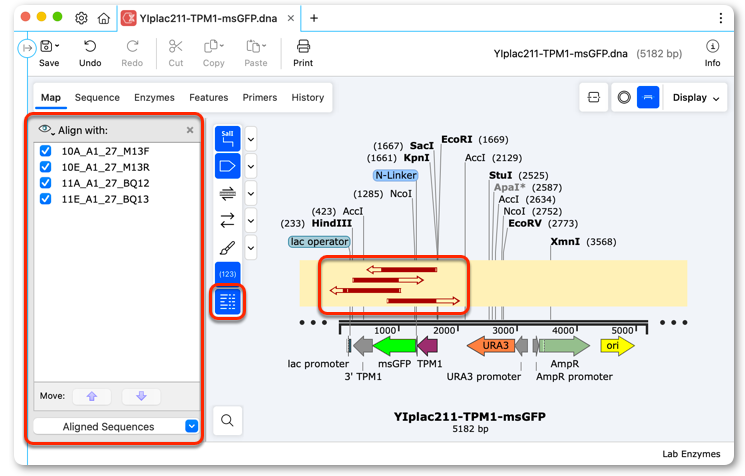Image resolution: width=745 pixels, height=476 pixels.
Task: Open a new tab with plus
Action: coord(314,18)
